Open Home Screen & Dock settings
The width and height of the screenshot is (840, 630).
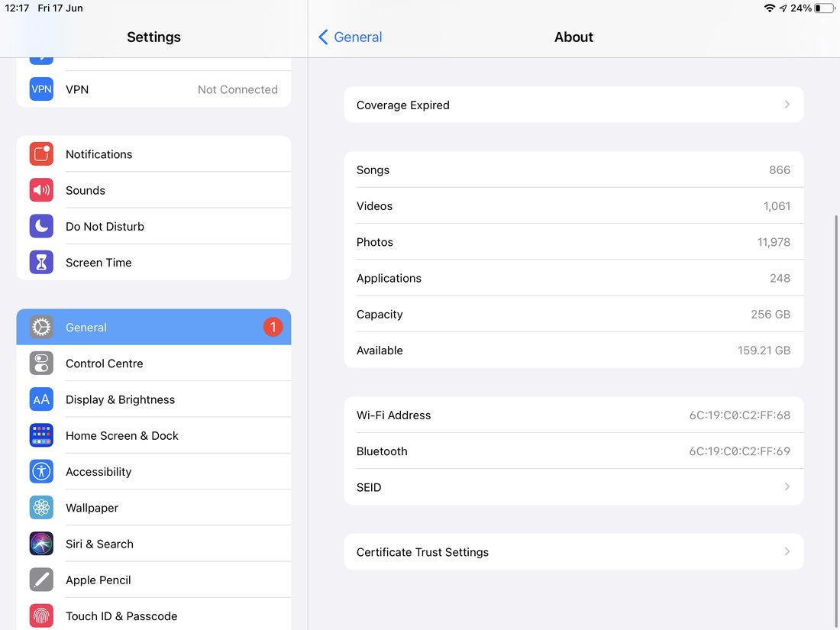153,435
